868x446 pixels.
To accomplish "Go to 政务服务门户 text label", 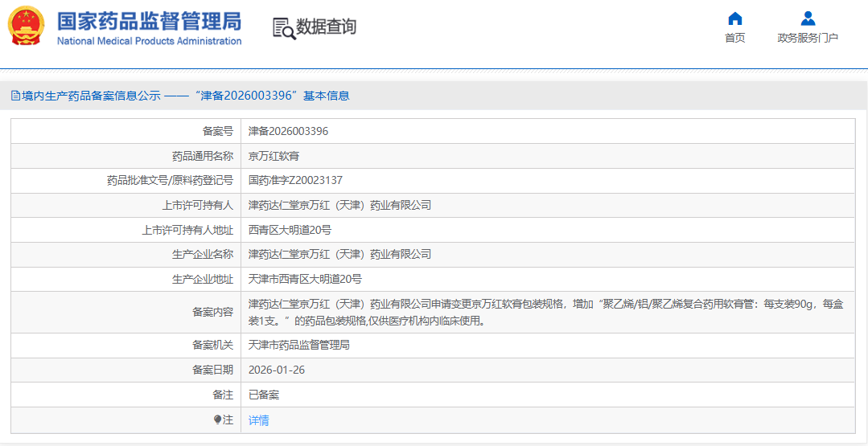I will coord(808,38).
